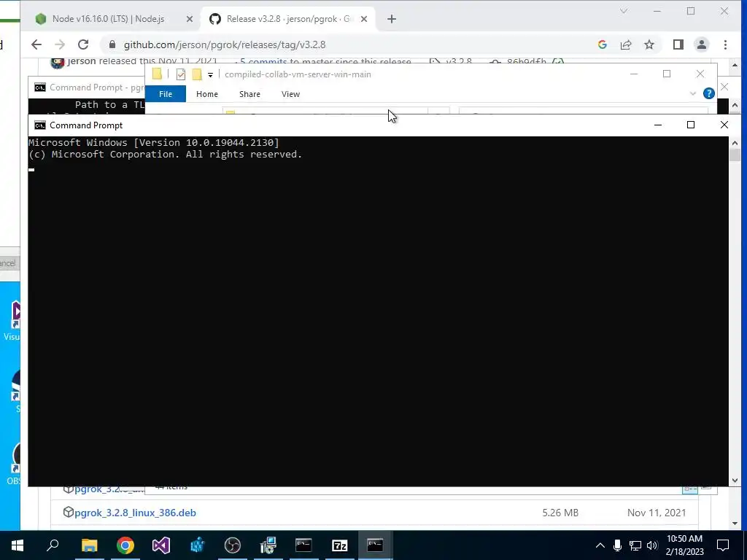Open the volume tray icon

click(652, 545)
